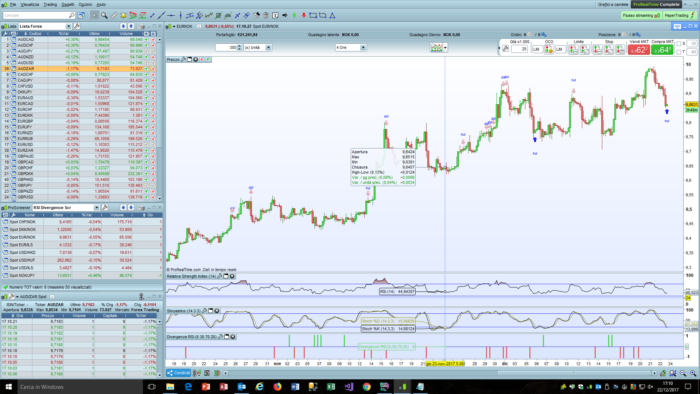The image size is (700, 394).
Task: Open the windows manager icon beside search
Action: click(x=81, y=15)
